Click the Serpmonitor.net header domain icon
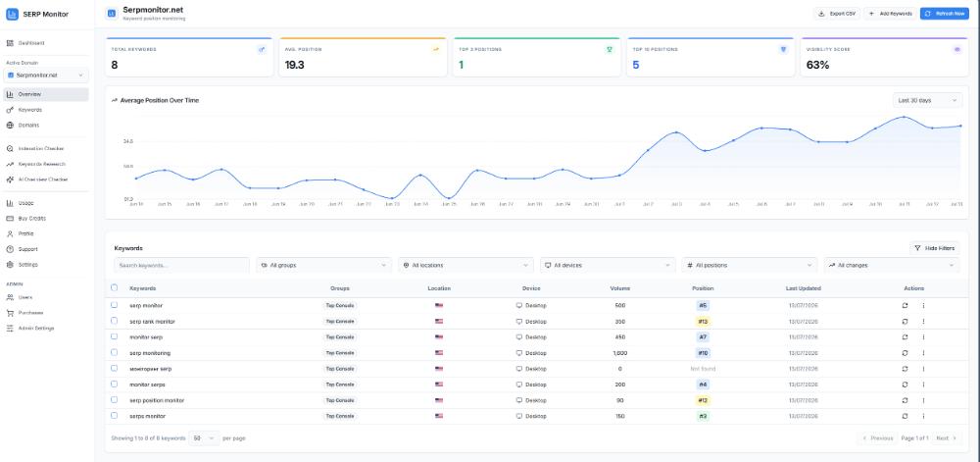This screenshot has height=462, width=980. pyautogui.click(x=112, y=13)
